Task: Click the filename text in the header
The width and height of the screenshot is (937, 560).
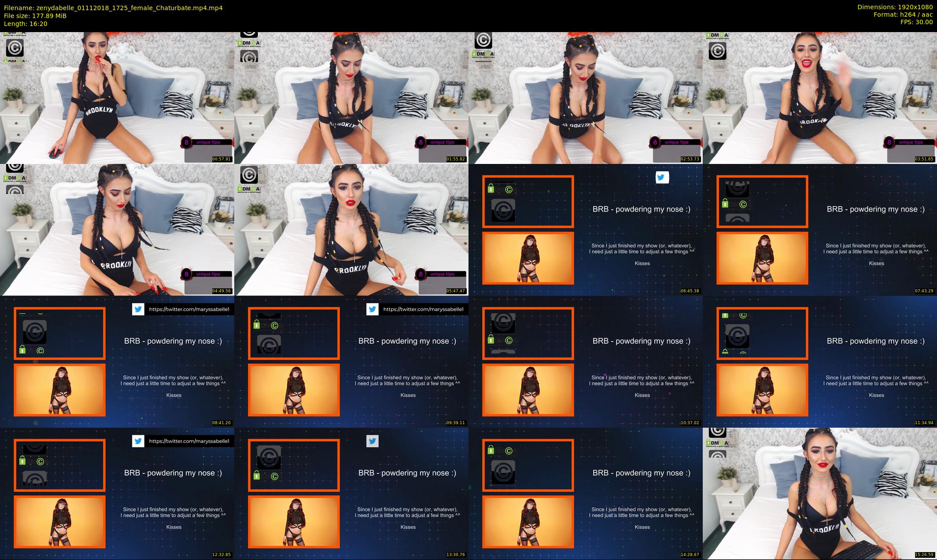Action: [113, 7]
